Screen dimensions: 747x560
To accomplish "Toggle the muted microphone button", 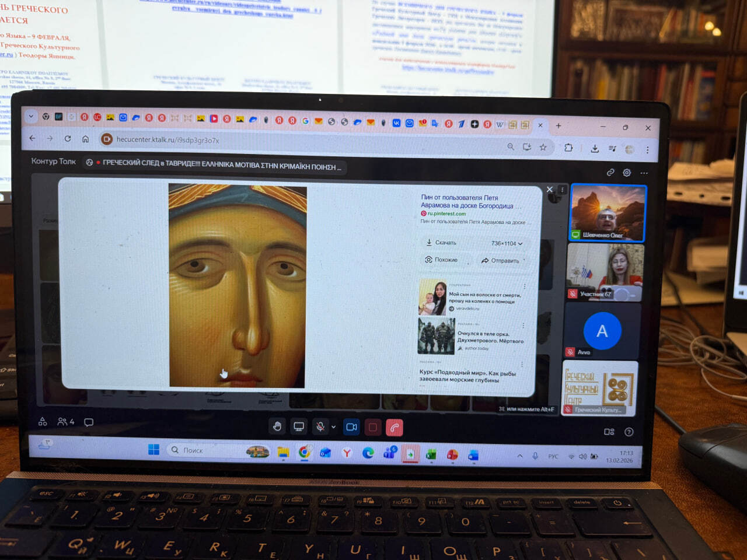I will coord(320,426).
